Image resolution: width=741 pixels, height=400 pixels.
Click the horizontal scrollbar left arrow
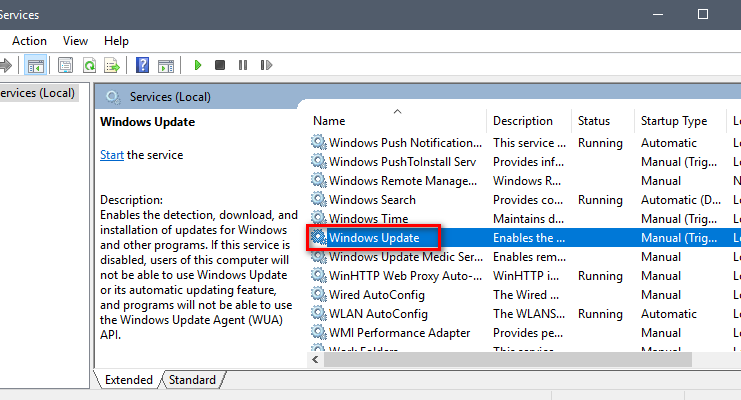pyautogui.click(x=315, y=360)
